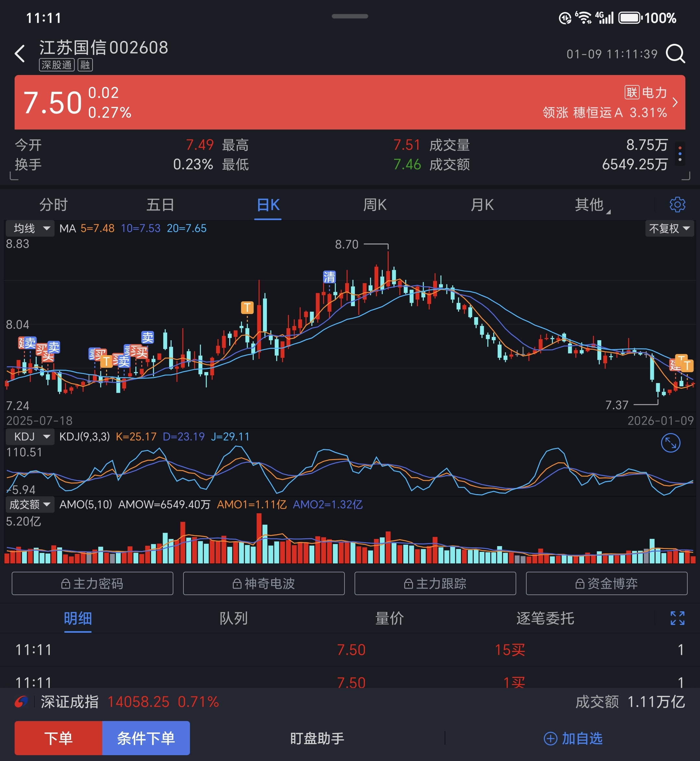This screenshot has height=761, width=700.
Task: Switch to the 队列 tab
Action: coord(233,618)
